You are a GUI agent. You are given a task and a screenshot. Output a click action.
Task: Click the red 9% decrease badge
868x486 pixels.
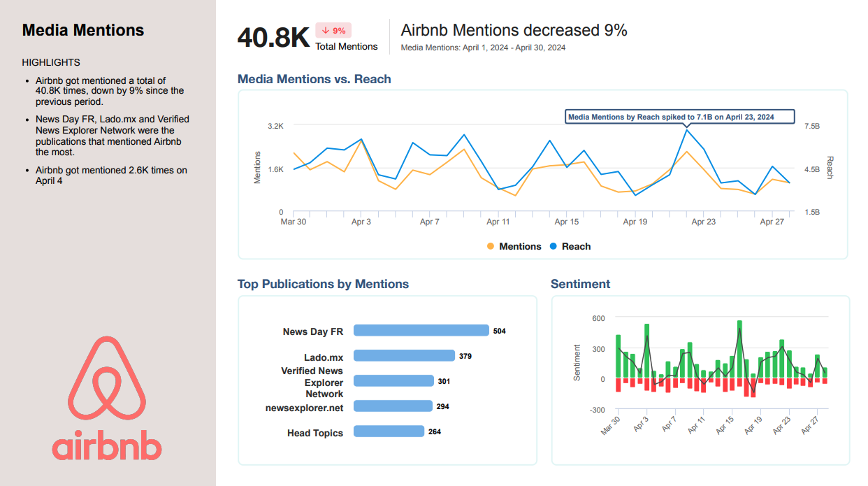[x=333, y=30]
